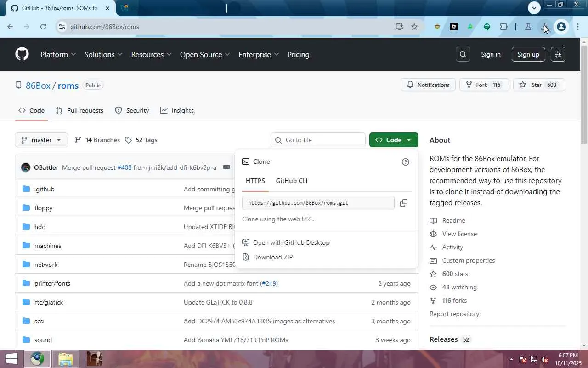View site information icon beside the URL

(x=62, y=27)
